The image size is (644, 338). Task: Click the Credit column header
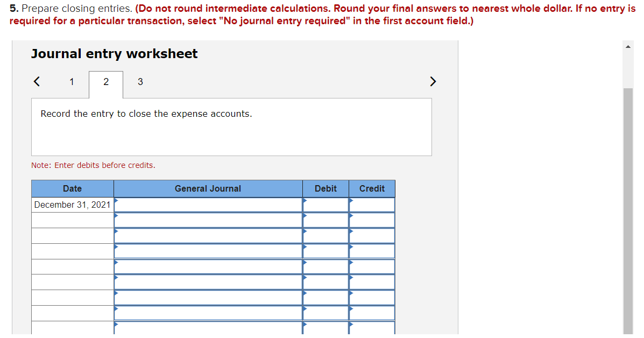coord(372,188)
